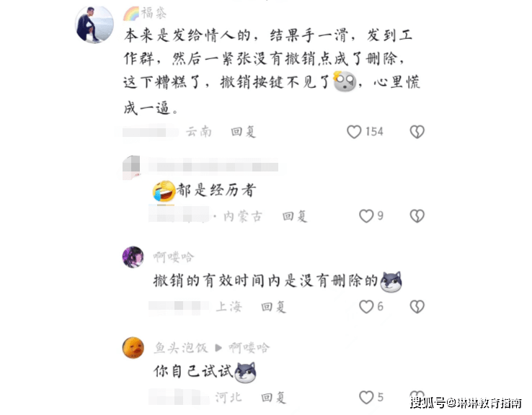Open replied-to user 啊喽哈 after arrow

coord(249,348)
